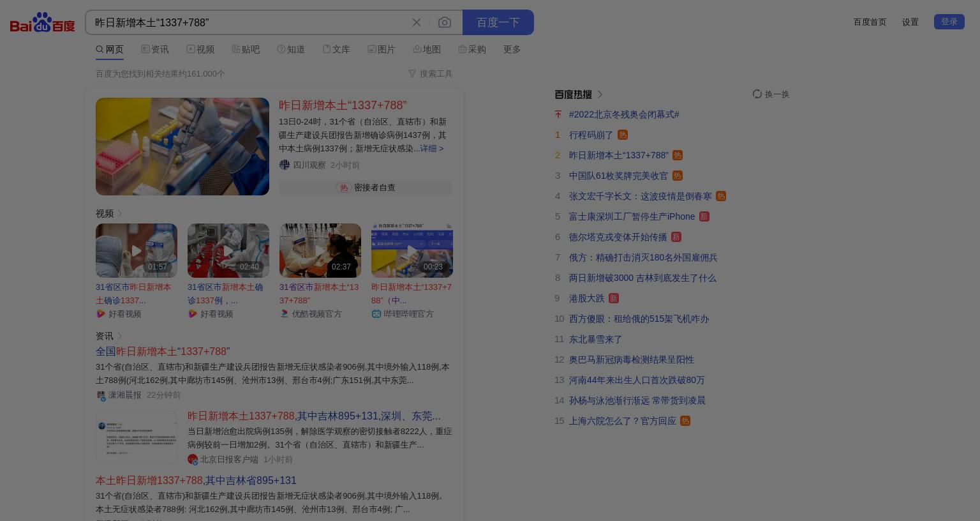This screenshot has height=521, width=980.
Task: Open the 昨日新增本土1337+788,其中吉林895+131 article
Action: [314, 416]
